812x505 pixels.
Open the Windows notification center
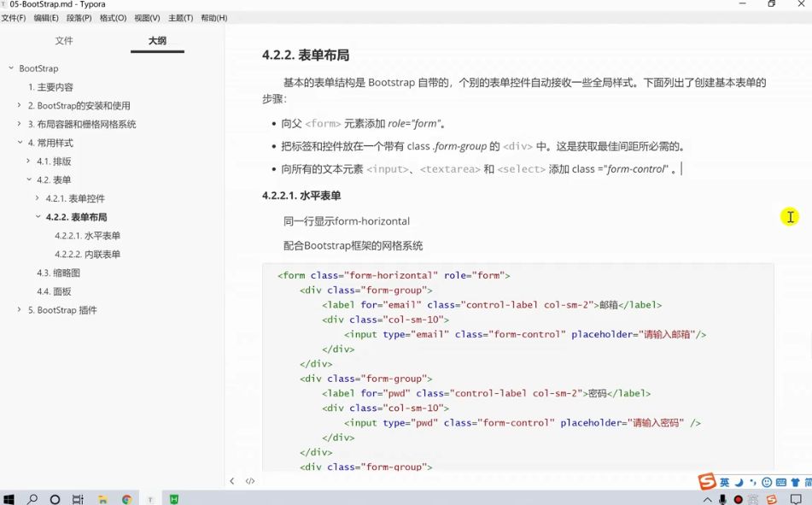click(796, 500)
